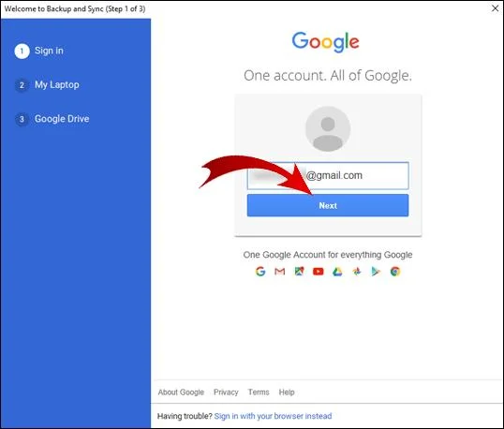The height and width of the screenshot is (429, 504).
Task: Click One Google Account for everything Google text
Action: [x=328, y=255]
